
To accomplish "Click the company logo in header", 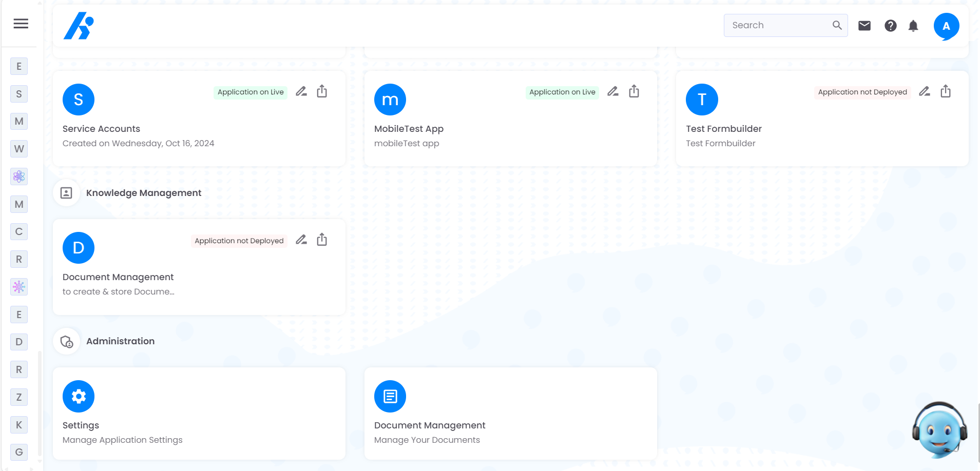I will [79, 26].
